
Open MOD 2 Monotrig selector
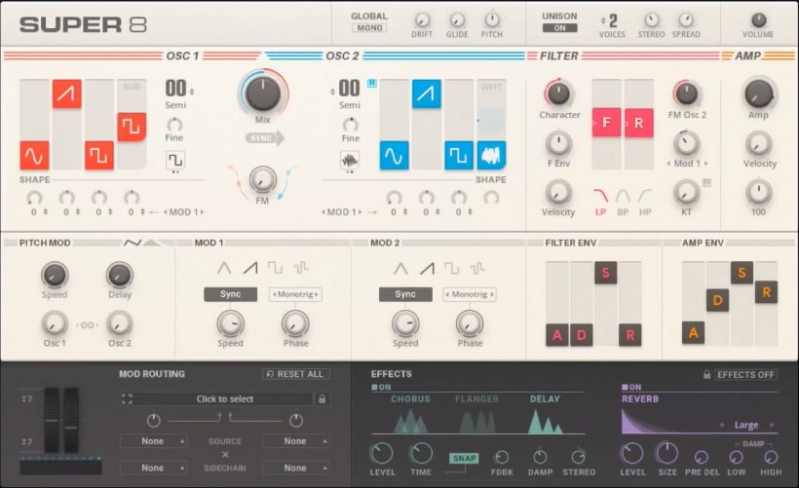(x=470, y=294)
